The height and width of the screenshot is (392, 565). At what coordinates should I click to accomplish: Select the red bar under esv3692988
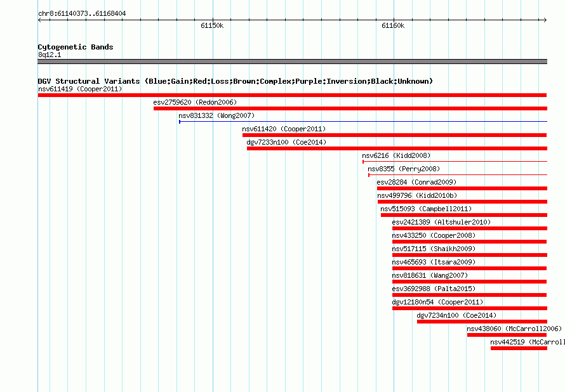[x=470, y=295]
